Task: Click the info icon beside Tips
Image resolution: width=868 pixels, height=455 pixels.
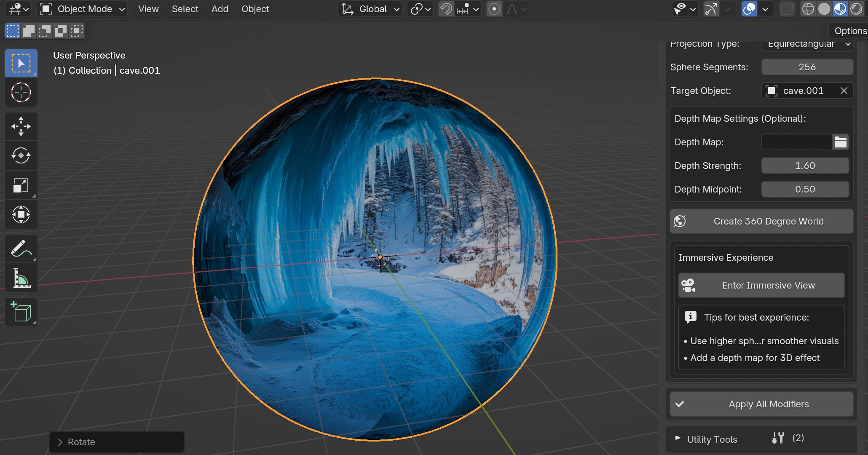Action: [690, 317]
